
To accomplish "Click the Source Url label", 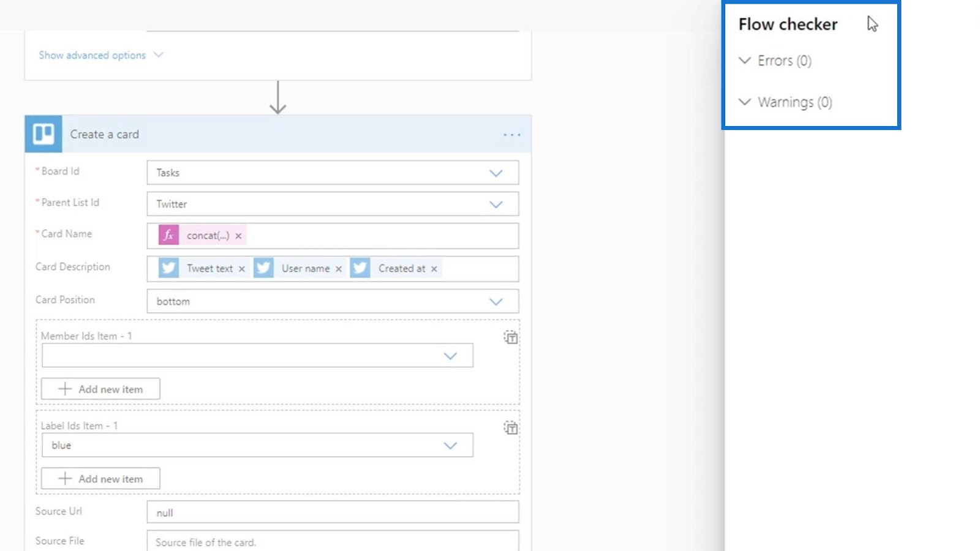I will click(x=59, y=511).
